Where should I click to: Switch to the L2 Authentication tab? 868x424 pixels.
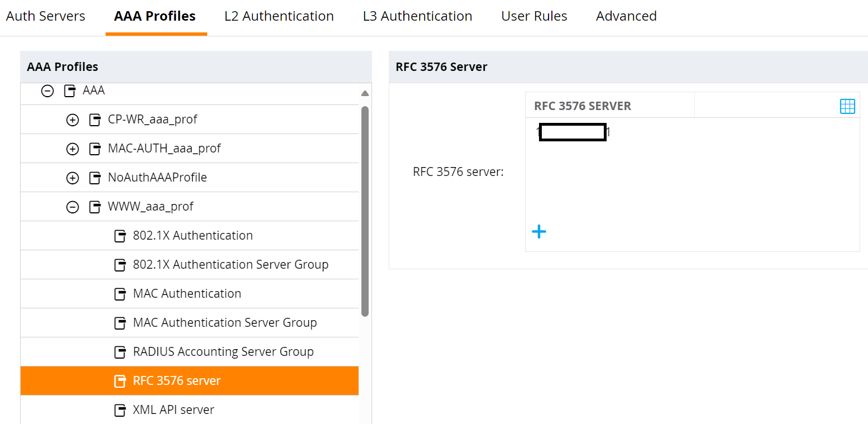point(279,16)
